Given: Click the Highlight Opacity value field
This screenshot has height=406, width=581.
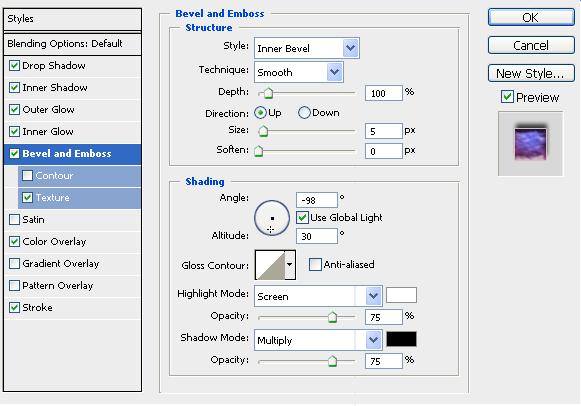Looking at the screenshot, I should (384, 317).
